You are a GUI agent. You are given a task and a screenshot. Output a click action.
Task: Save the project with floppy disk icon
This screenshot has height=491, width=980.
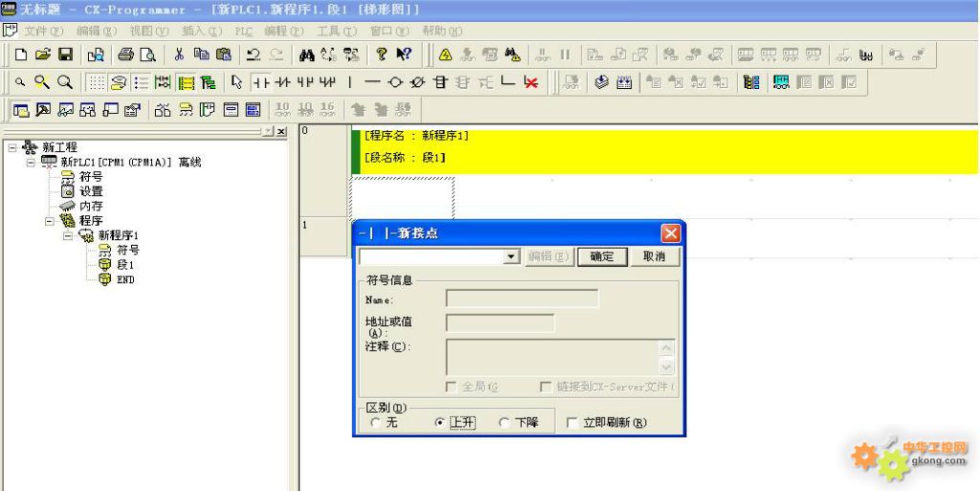tap(66, 55)
